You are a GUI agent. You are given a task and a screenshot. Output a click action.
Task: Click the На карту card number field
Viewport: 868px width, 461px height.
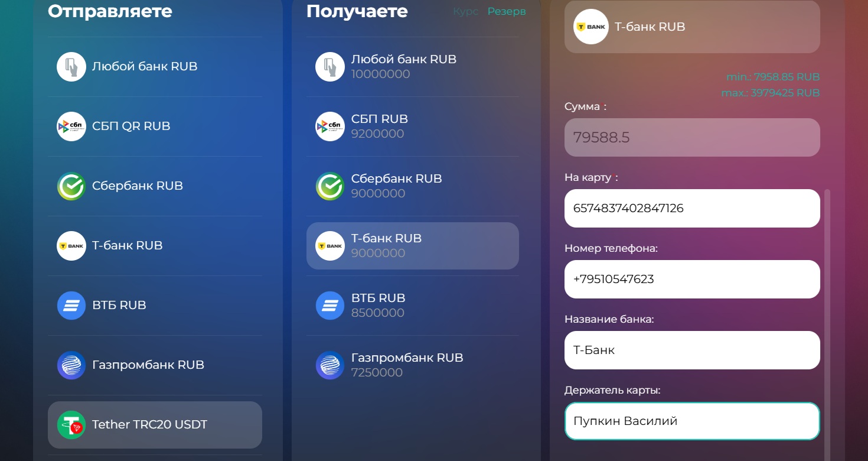[x=692, y=208]
